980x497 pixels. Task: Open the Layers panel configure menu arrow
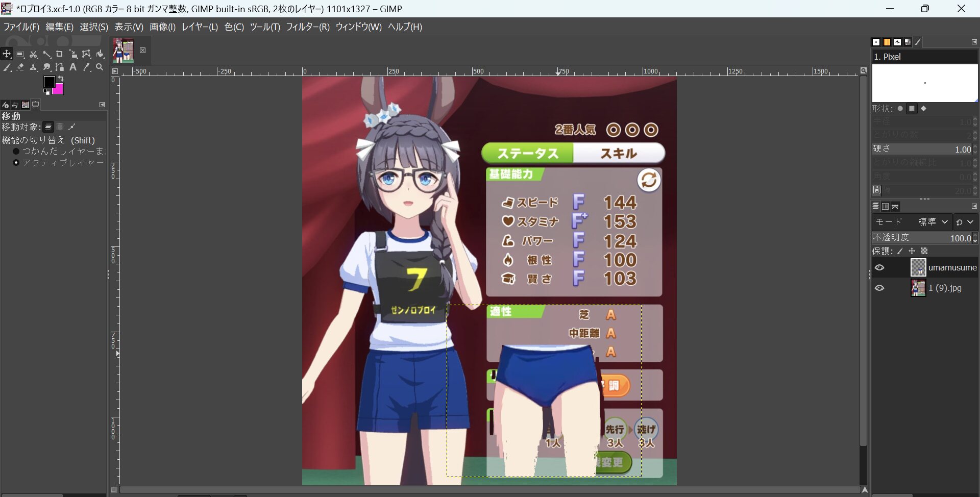coord(974,206)
